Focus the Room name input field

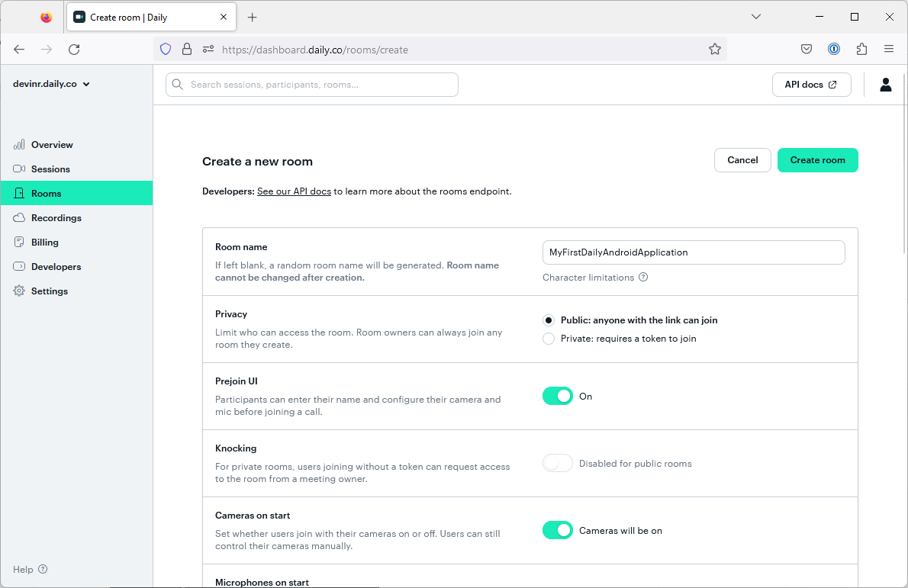tap(693, 252)
